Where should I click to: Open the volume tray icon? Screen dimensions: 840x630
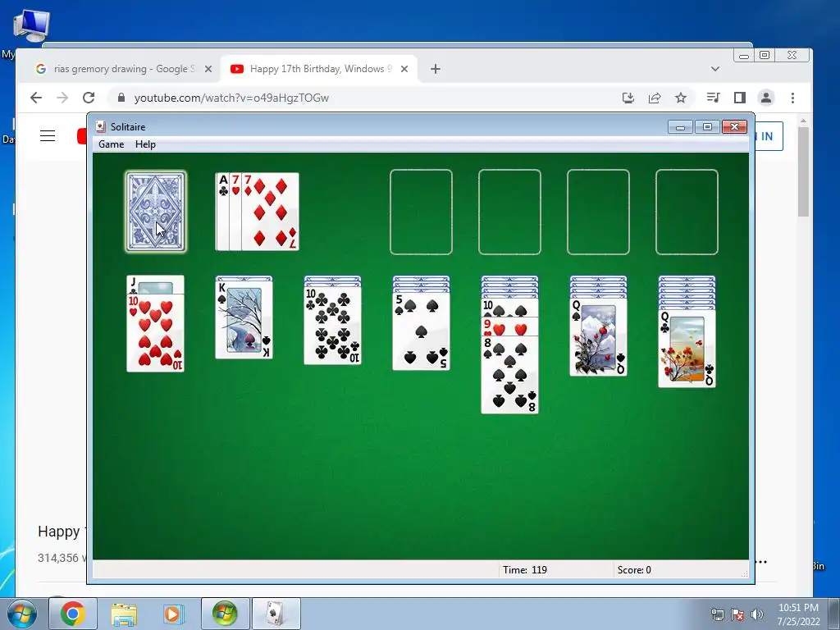coord(757,614)
